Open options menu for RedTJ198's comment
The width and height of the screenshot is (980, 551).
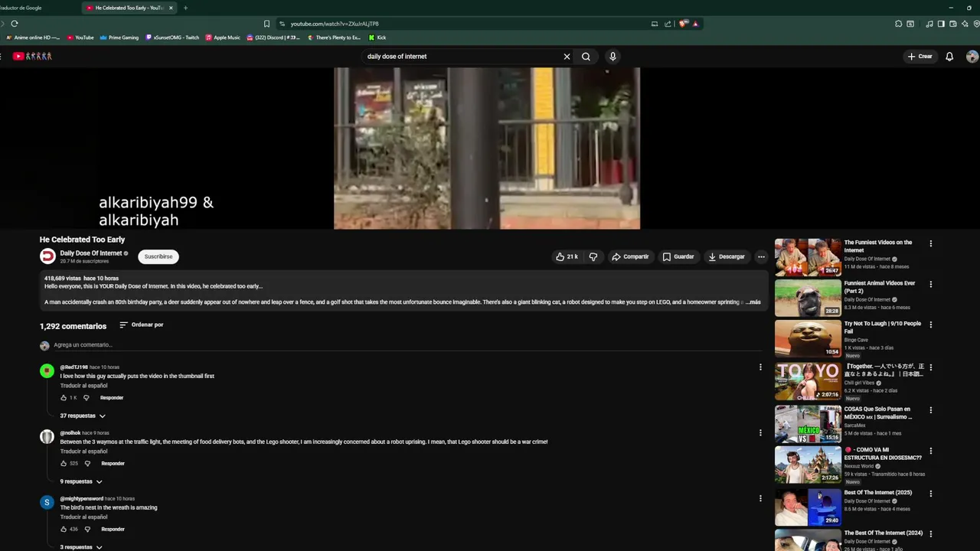click(x=760, y=367)
